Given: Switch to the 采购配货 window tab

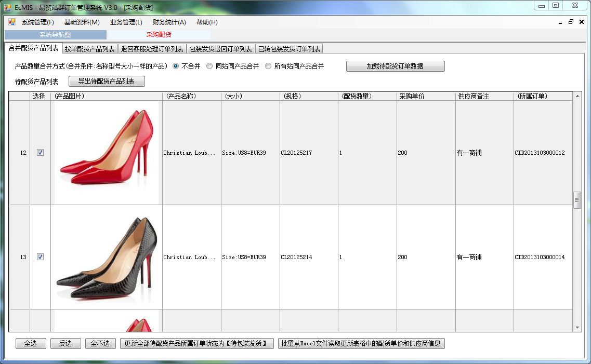Looking at the screenshot, I should pyautogui.click(x=159, y=35).
